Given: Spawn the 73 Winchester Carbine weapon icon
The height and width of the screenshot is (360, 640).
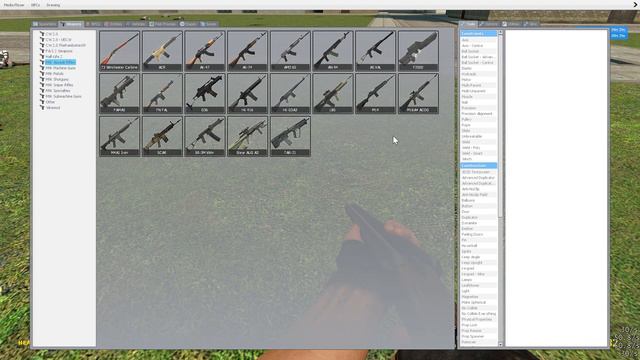Looking at the screenshot, I should 119,51.
